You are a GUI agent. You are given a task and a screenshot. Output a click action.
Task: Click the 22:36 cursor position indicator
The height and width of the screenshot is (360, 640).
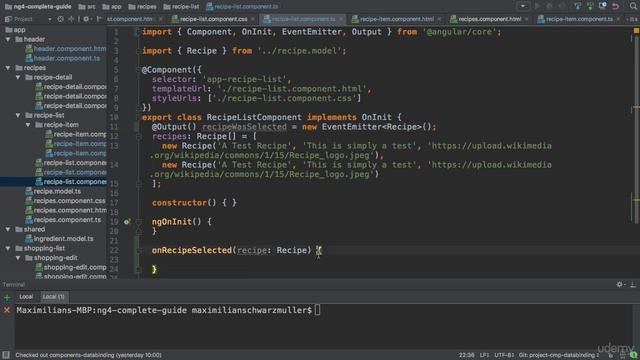click(x=467, y=355)
